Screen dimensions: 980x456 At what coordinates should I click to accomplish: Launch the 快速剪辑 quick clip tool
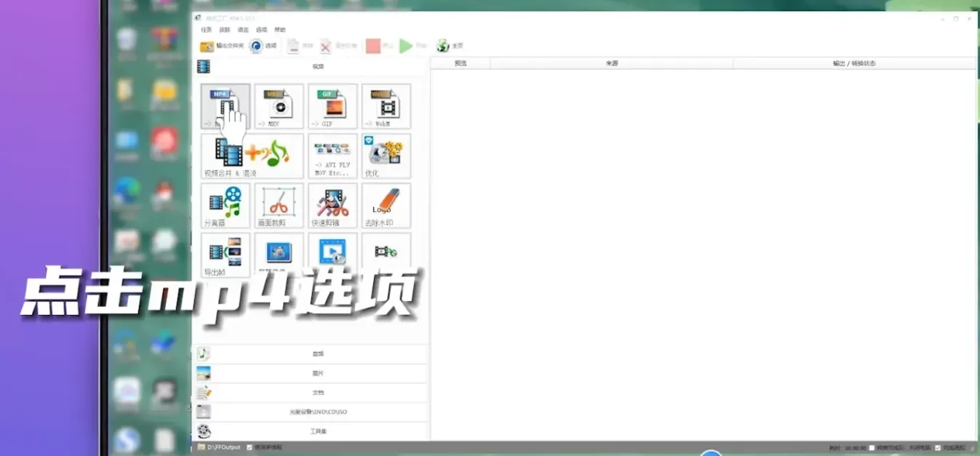pyautogui.click(x=332, y=205)
